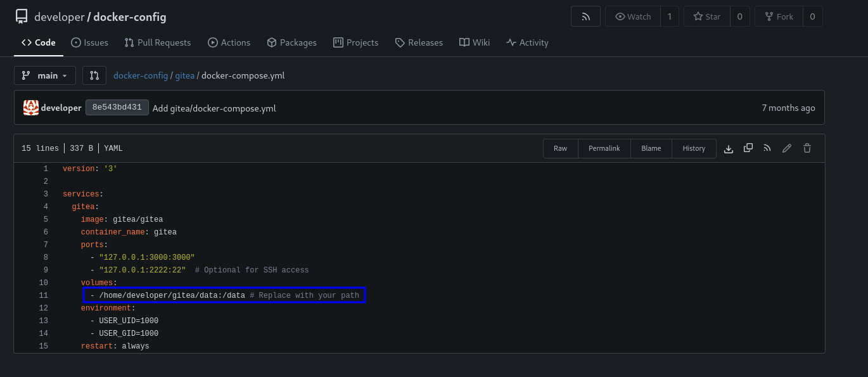
Task: Select line number 8
Action: point(46,257)
